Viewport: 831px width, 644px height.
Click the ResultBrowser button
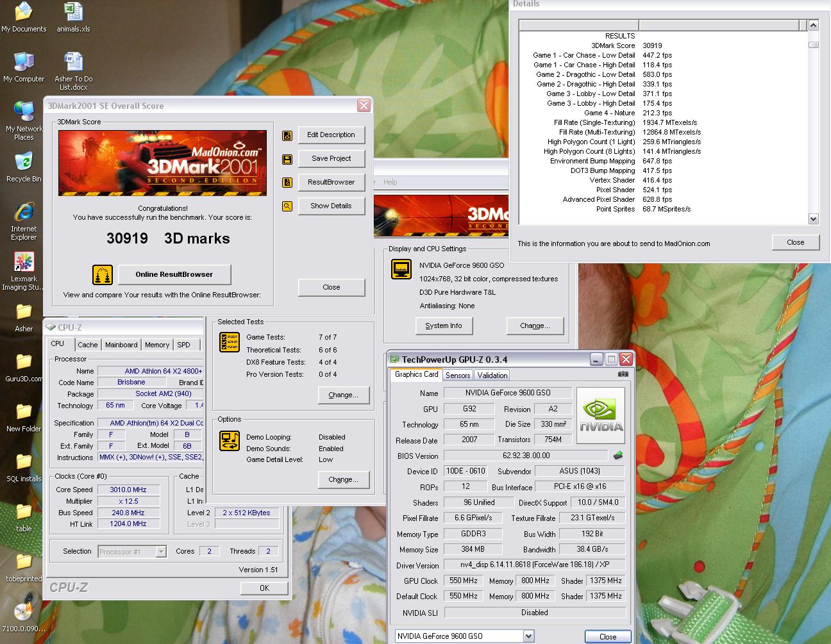pos(331,183)
